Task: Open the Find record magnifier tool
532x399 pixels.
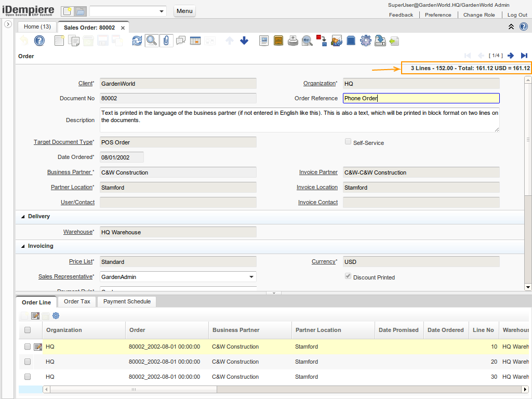Action: (x=152, y=41)
